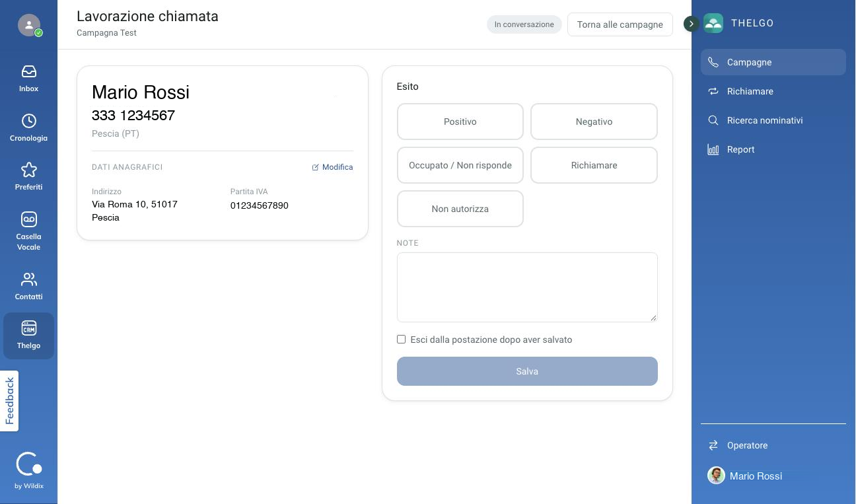The image size is (856, 504).
Task: Click the Operatore label in panel
Action: click(x=747, y=445)
